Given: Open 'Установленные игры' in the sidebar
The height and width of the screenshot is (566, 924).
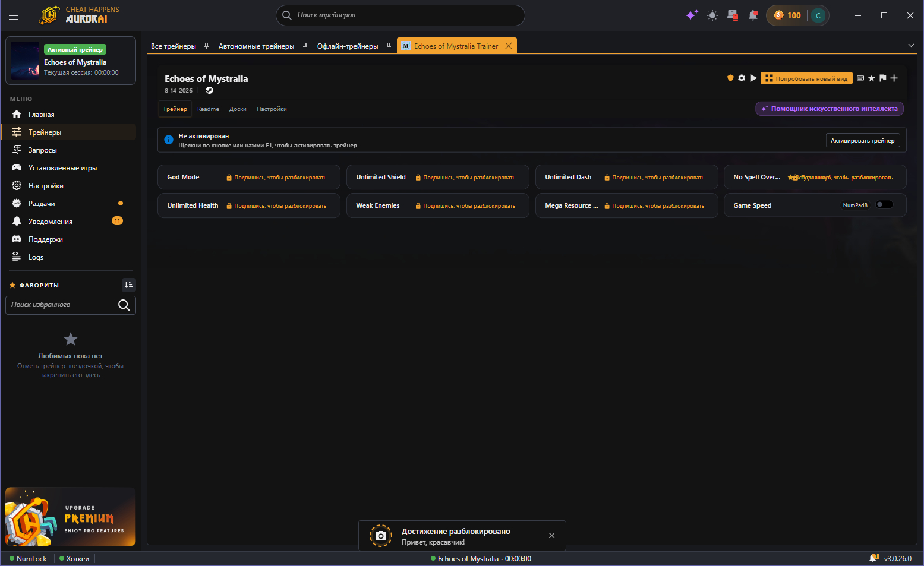Looking at the screenshot, I should click(70, 167).
